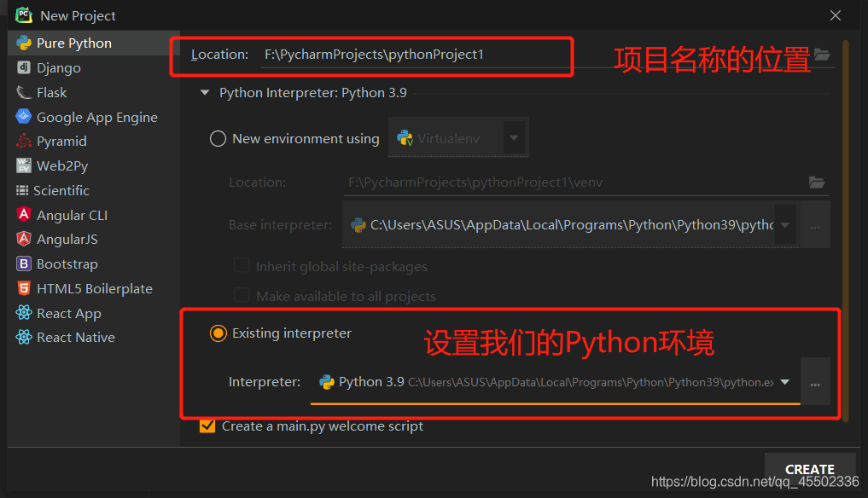The width and height of the screenshot is (868, 498).
Task: Click the AngularJS icon
Action: (x=24, y=239)
